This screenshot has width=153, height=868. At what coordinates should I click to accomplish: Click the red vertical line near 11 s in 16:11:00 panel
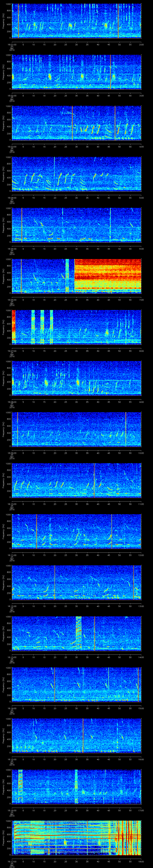(36, 531)
